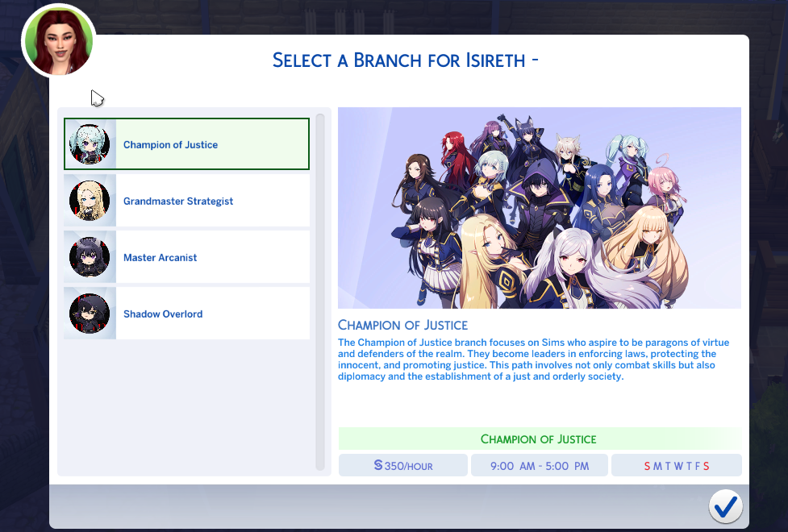Click the career group artwork image

pyautogui.click(x=540, y=207)
